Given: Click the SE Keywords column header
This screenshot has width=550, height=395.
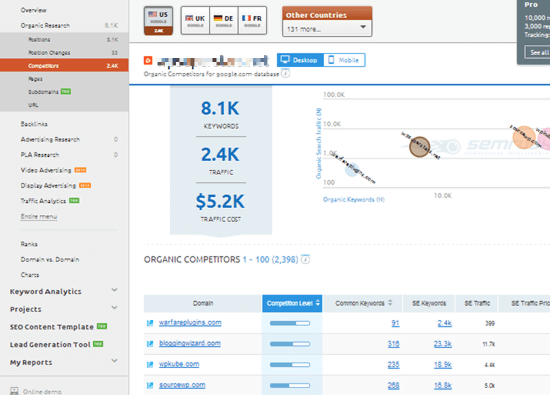Looking at the screenshot, I should [429, 303].
